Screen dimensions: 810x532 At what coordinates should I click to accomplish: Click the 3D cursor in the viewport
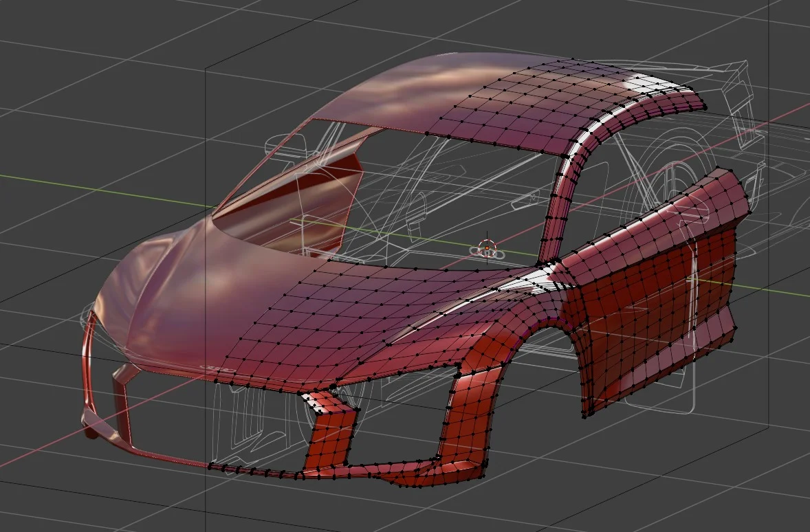pyautogui.click(x=487, y=249)
